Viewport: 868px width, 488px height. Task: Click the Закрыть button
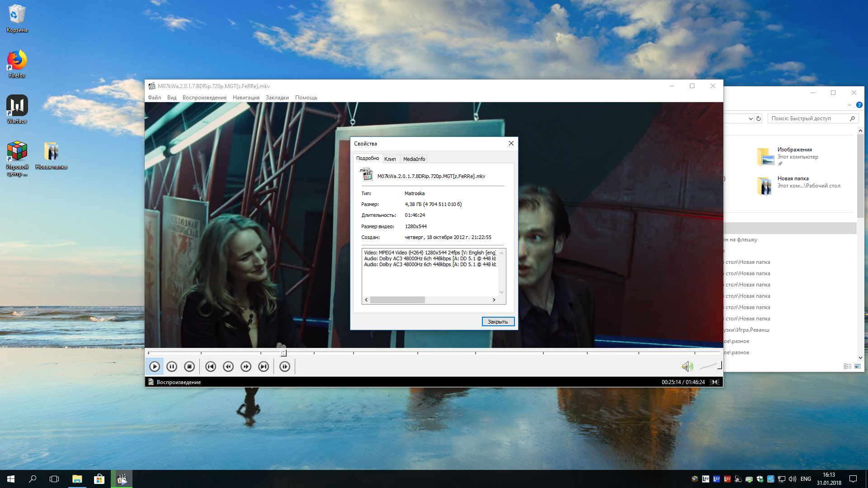click(498, 322)
